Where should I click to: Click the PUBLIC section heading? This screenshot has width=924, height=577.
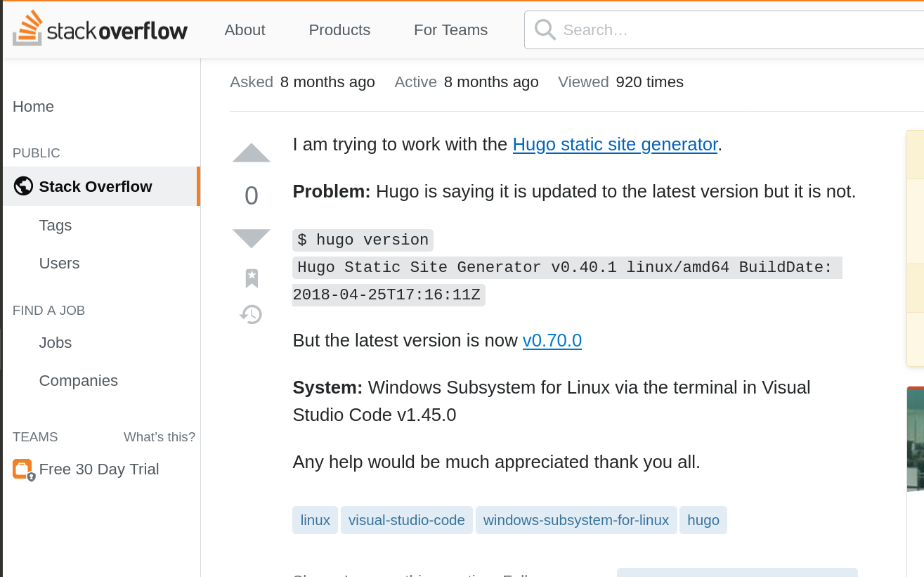tap(37, 153)
